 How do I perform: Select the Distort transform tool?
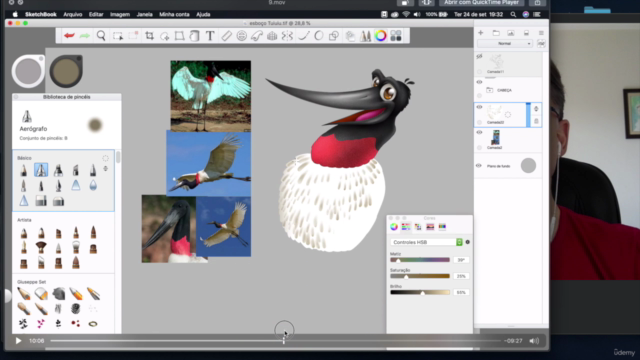[179, 36]
